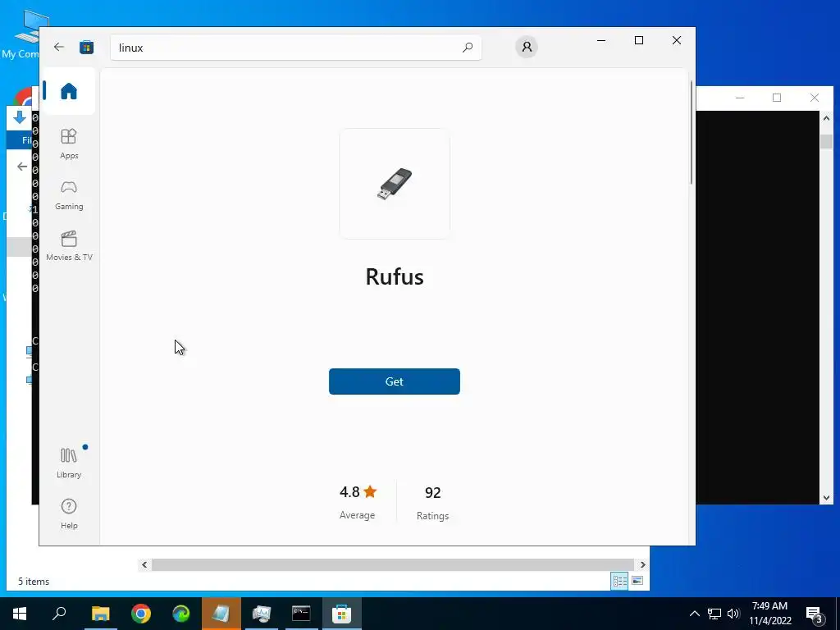Click the File Explorer horizontal scrollbar track
Viewport: 840px width, 630px height.
393,564
